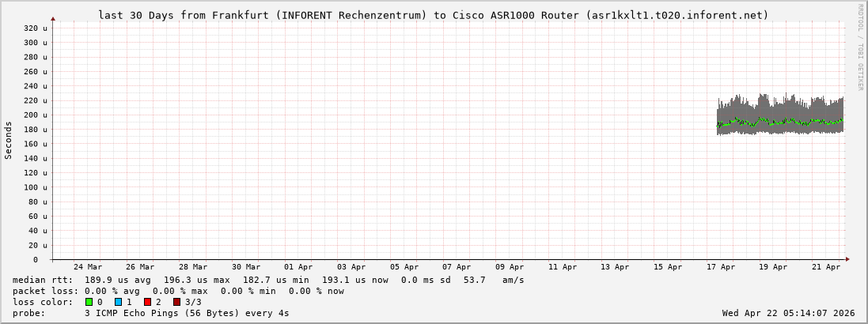
Task: Click the red arrow atop the y-axis
Action: (53, 18)
